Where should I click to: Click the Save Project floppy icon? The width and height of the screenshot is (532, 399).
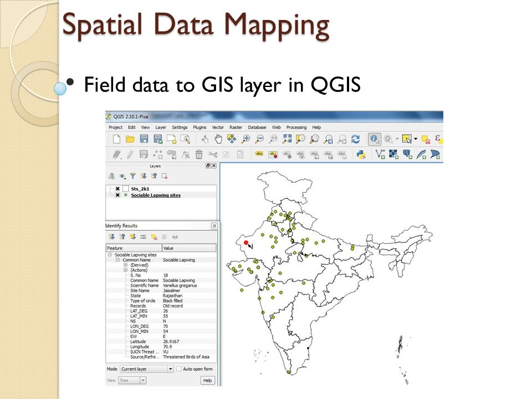pyautogui.click(x=144, y=139)
